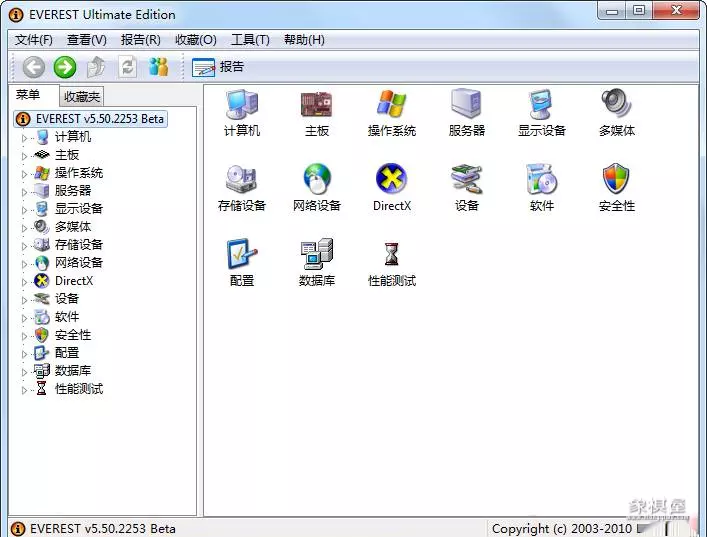Open the 文件(F) menu
The image size is (707, 537).
pos(34,40)
